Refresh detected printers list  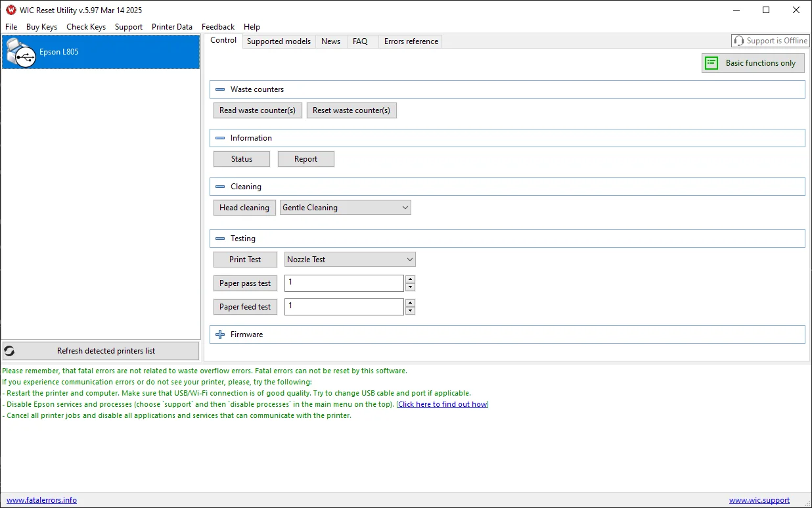coord(101,351)
